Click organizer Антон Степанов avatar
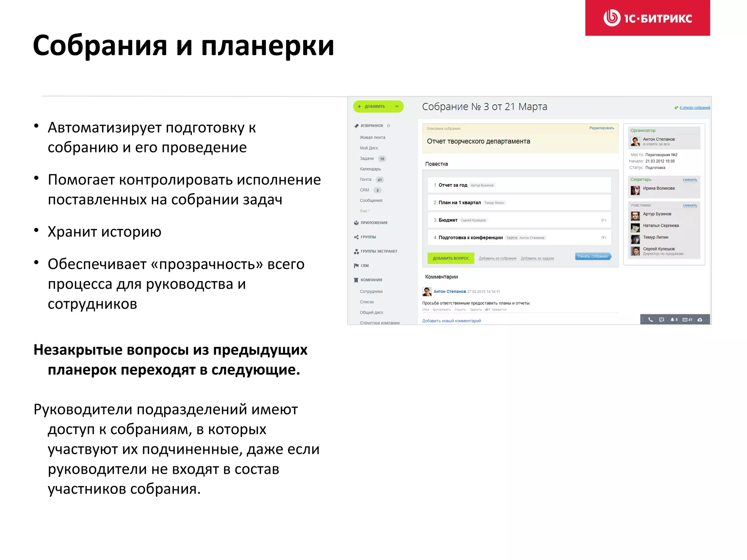 click(x=635, y=141)
